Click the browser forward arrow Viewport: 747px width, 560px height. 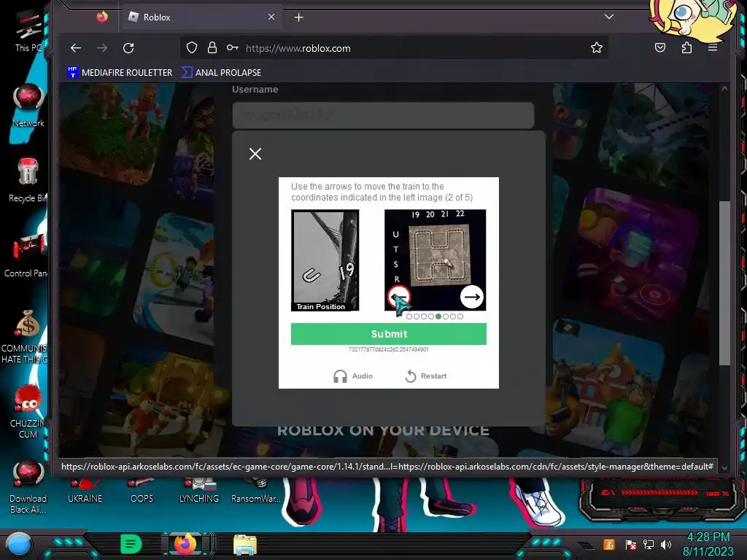click(x=102, y=48)
